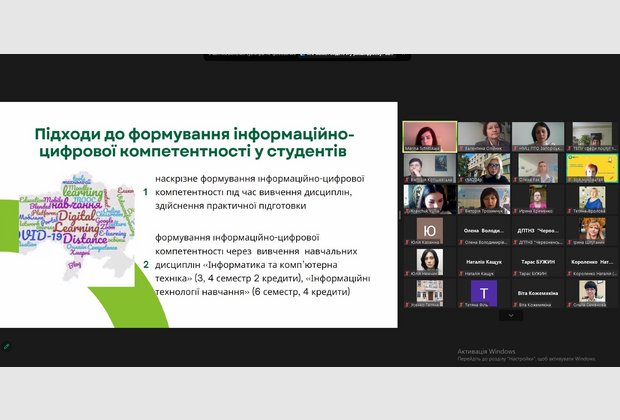The image size is (620, 420).
Task: Select Вікторія Трохимчук's video tile
Action: [483, 198]
